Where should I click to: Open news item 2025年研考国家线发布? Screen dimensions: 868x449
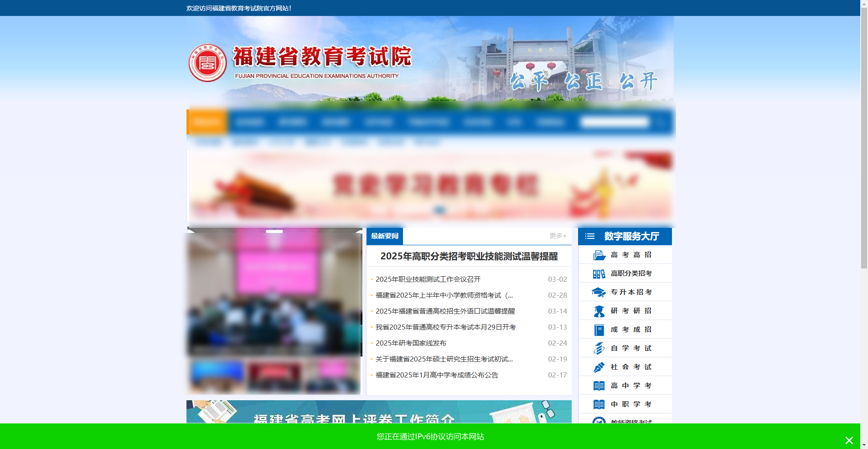(x=412, y=343)
